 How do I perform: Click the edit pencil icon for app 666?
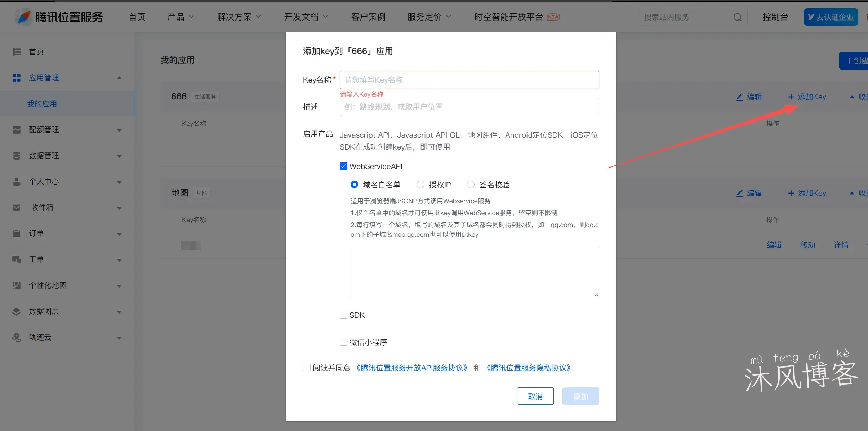click(740, 97)
